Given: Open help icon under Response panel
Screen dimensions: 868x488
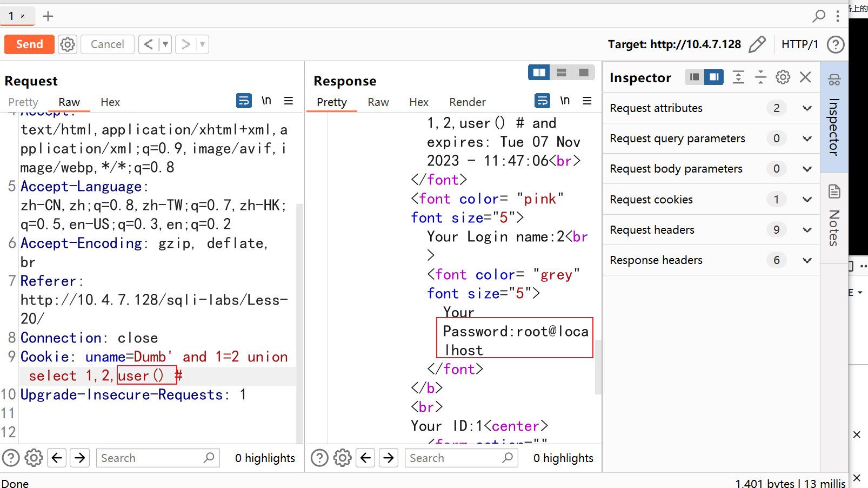Looking at the screenshot, I should coord(319,458).
